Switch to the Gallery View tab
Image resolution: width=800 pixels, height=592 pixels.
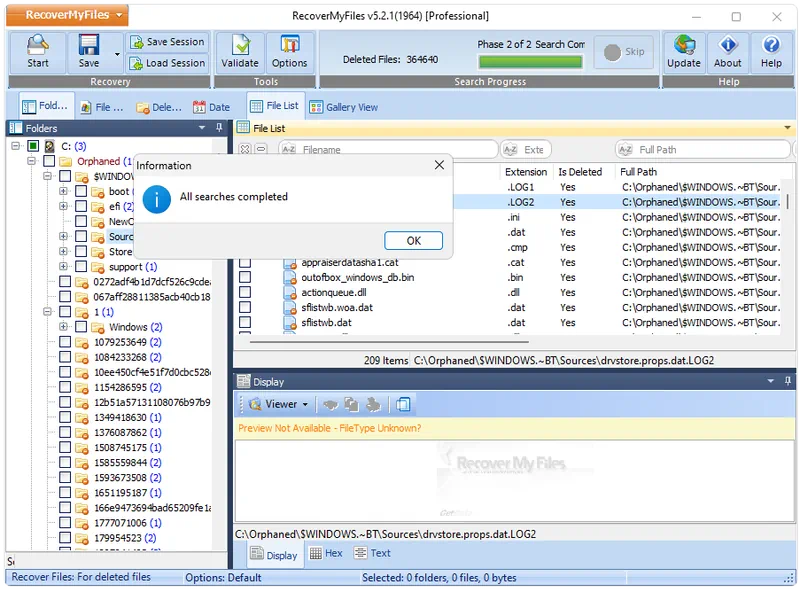[x=344, y=107]
